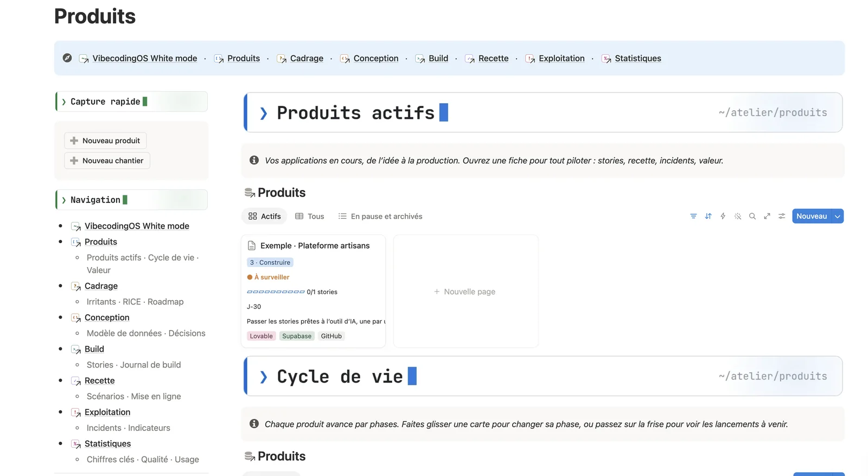Click the info icon next to 'Vos applications en cours'

coord(254,160)
